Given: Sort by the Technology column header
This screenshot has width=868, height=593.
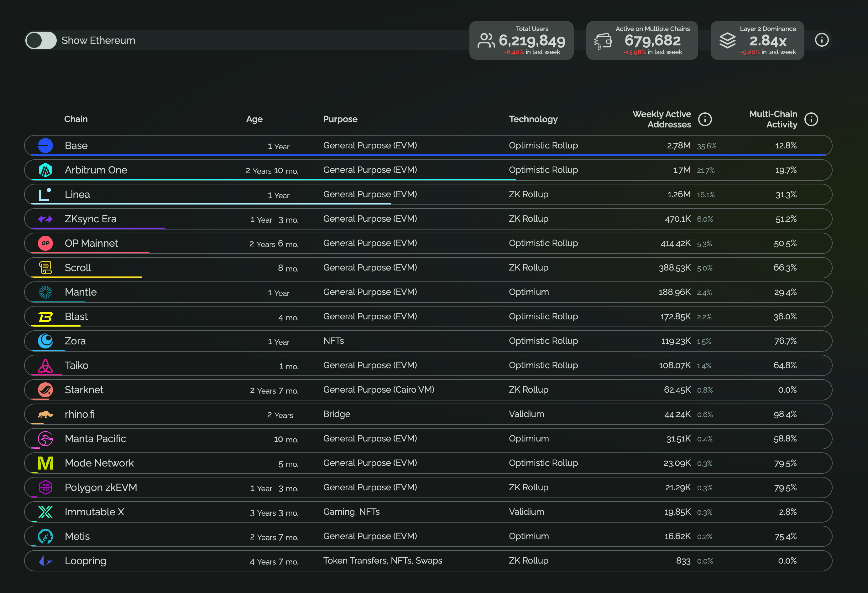Looking at the screenshot, I should 533,119.
